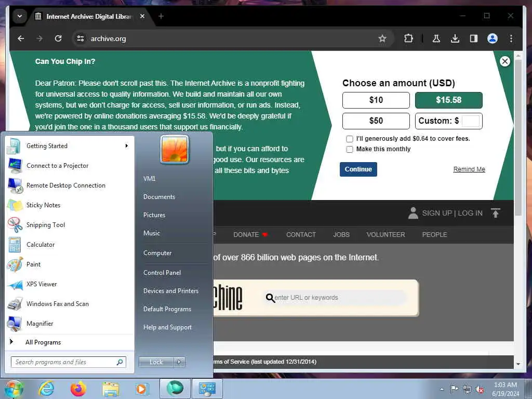Click the browser forward arrow
The image size is (532, 399).
coord(39,38)
